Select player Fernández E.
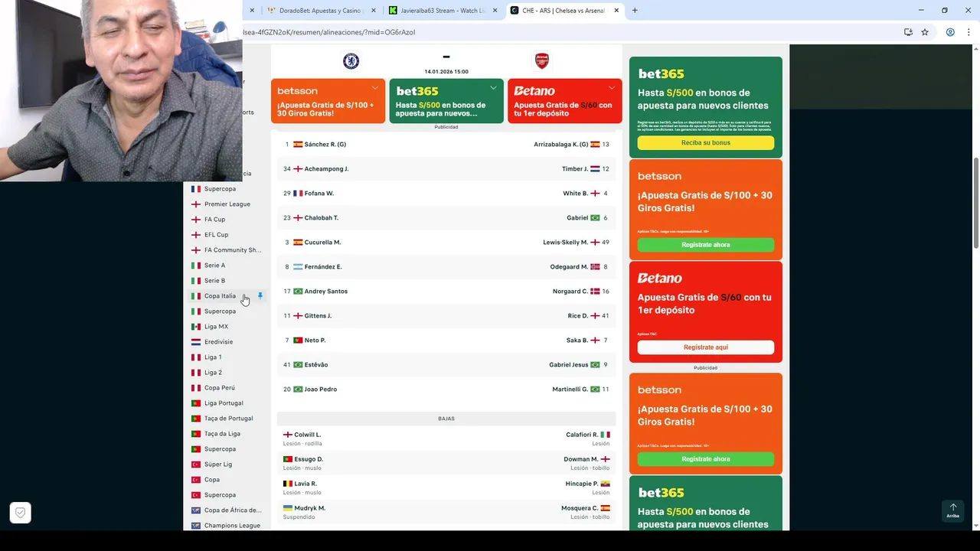The height and width of the screenshot is (551, 980). pos(323,267)
